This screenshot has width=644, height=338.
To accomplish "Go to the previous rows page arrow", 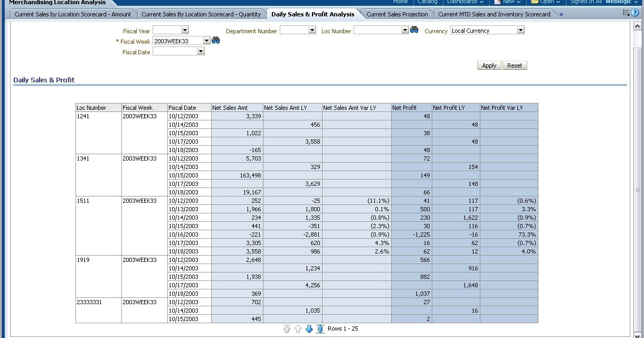I will (298, 328).
